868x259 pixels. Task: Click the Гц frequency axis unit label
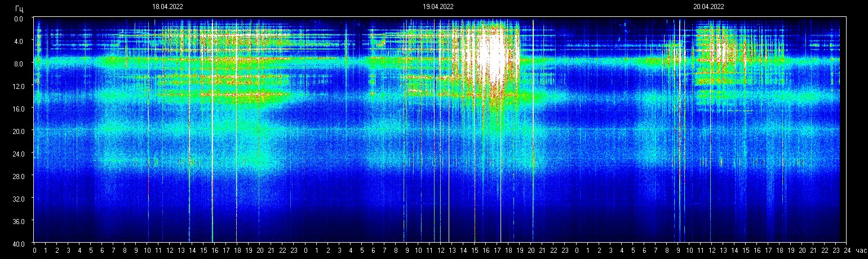click(x=20, y=8)
